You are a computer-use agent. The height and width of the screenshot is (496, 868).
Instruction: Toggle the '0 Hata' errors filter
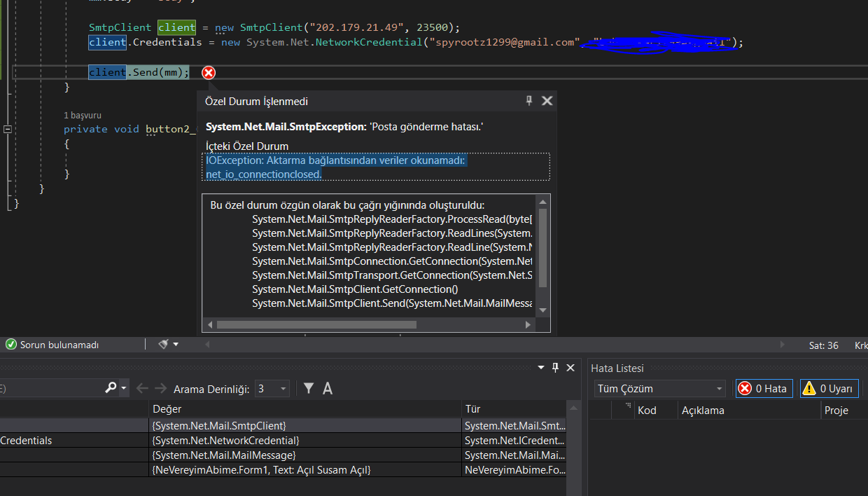(764, 389)
